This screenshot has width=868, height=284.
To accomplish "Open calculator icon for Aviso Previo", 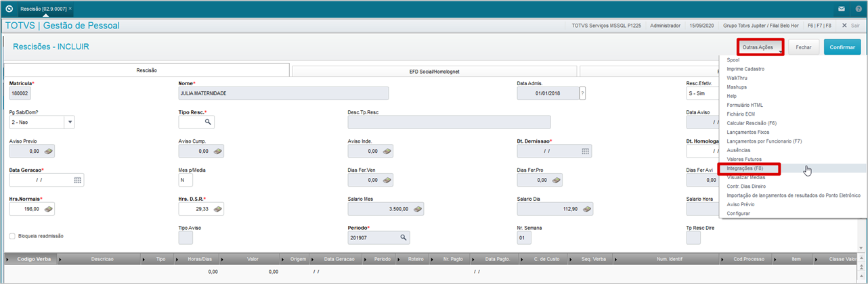I will pos(49,151).
